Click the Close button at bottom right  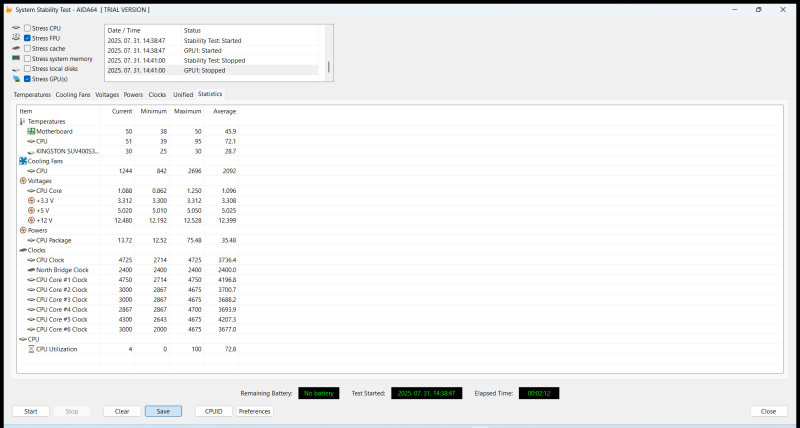coord(768,411)
